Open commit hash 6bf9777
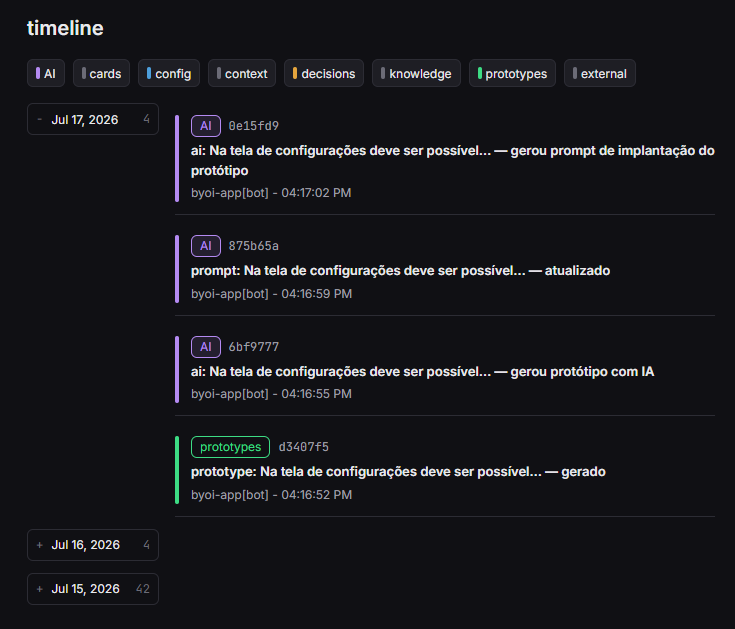The width and height of the screenshot is (735, 629). click(254, 347)
